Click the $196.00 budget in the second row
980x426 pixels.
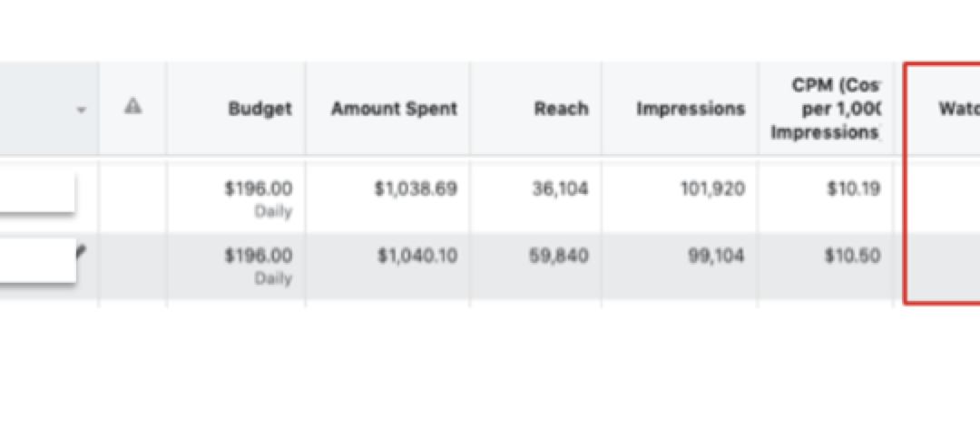pos(258,257)
